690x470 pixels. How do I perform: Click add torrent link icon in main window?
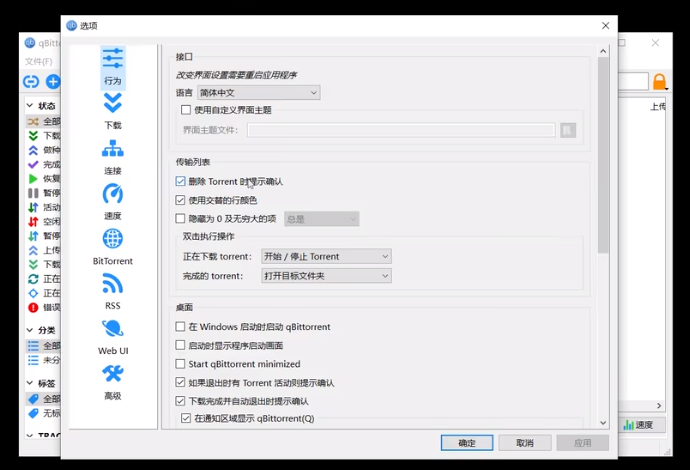[31, 81]
